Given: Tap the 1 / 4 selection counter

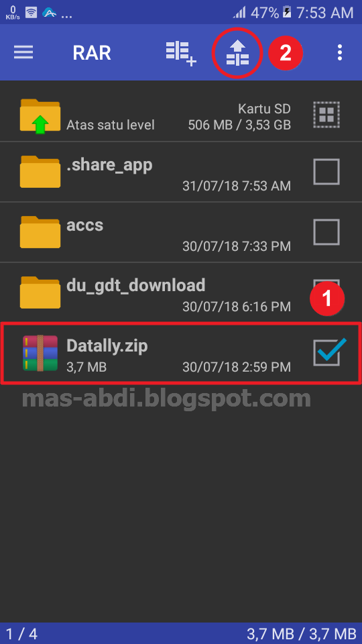Looking at the screenshot, I should 21,634.
